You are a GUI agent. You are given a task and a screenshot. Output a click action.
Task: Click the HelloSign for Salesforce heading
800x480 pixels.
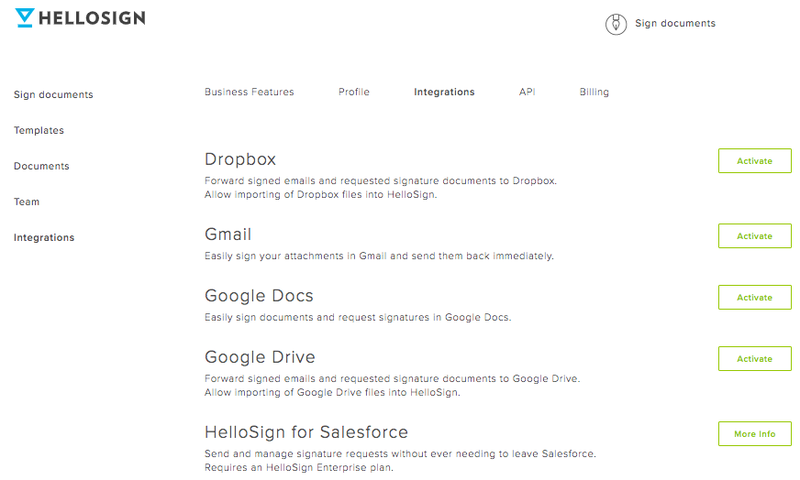coord(307,433)
